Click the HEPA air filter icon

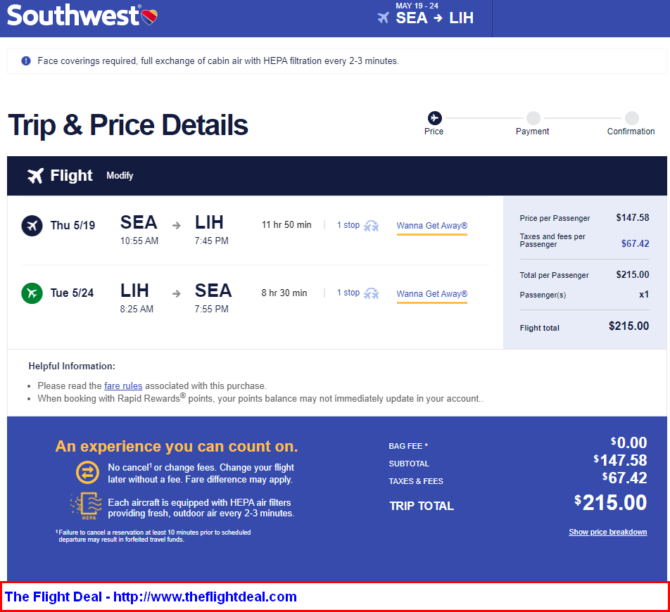pyautogui.click(x=86, y=506)
